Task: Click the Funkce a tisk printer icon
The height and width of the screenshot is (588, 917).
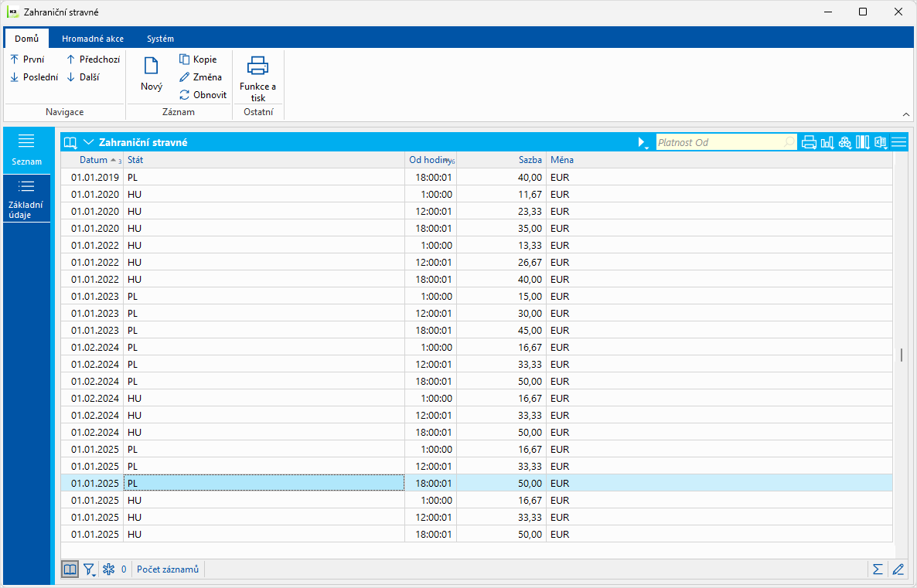Action: [257, 66]
